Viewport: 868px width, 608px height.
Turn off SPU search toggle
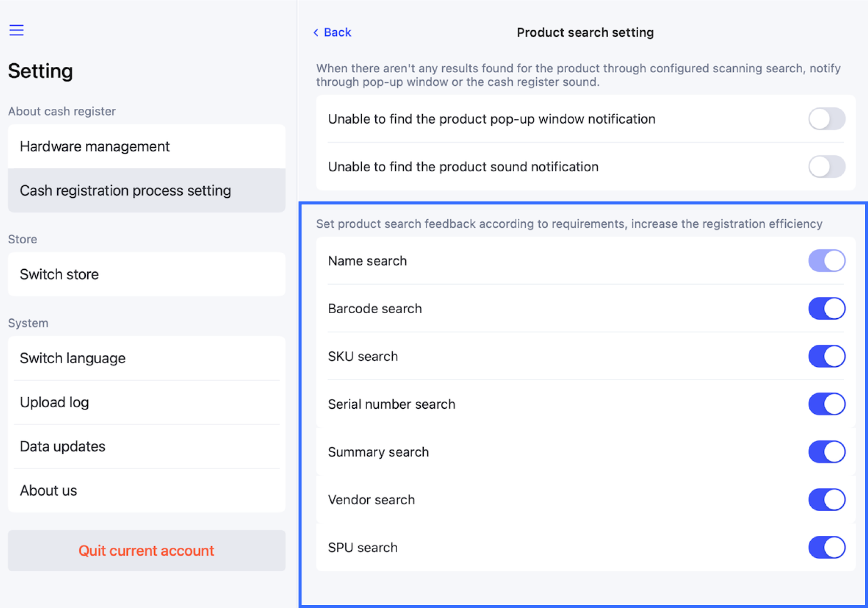(826, 548)
